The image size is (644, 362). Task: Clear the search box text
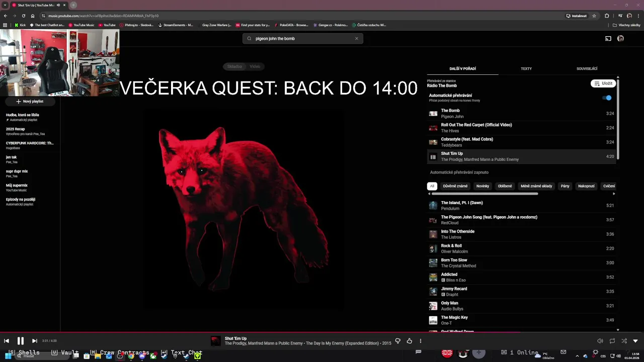pos(357,38)
